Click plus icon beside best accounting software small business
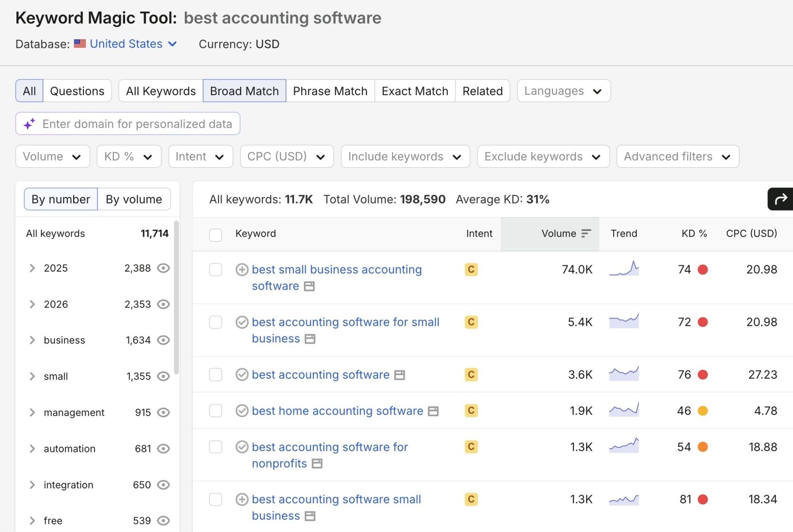The width and height of the screenshot is (793, 532). click(x=242, y=499)
